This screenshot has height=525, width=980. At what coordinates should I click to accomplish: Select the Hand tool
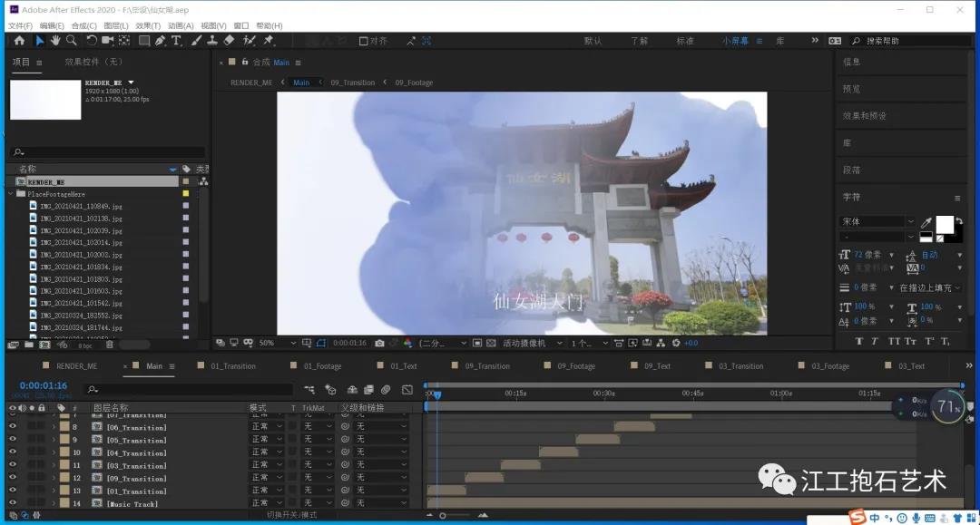[x=55, y=41]
